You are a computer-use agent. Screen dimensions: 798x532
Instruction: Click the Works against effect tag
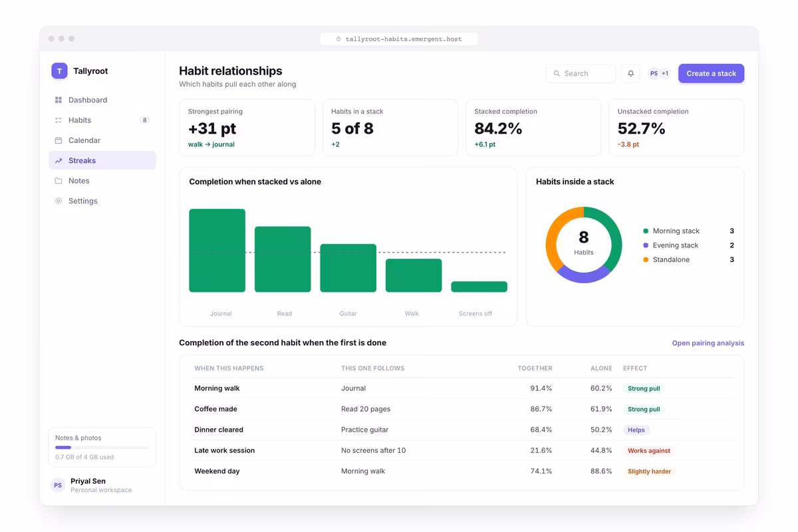(649, 450)
